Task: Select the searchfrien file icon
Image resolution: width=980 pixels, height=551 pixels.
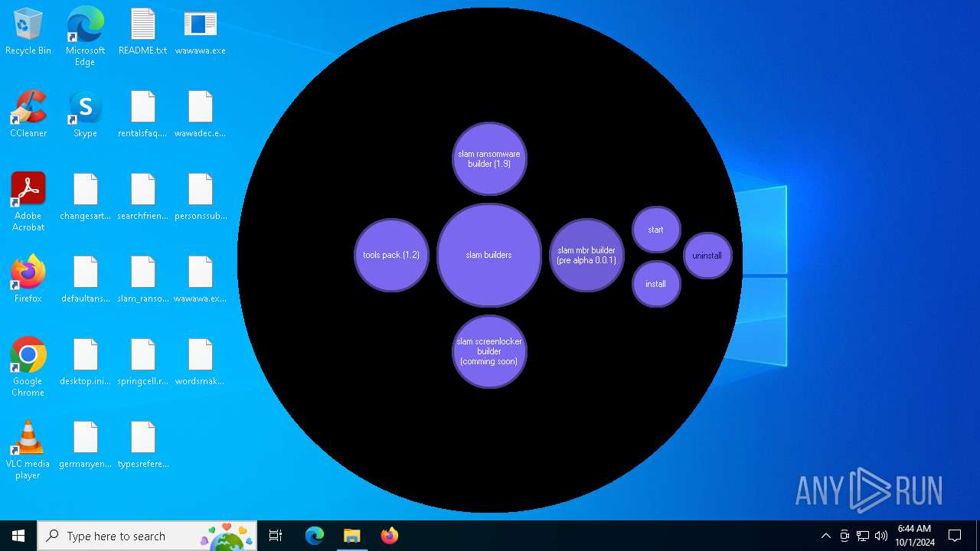Action: 142,197
